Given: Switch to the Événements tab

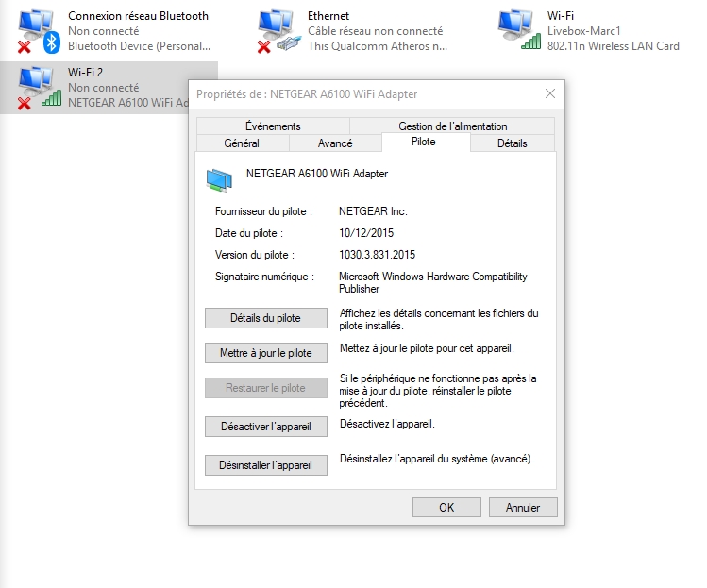Looking at the screenshot, I should tap(273, 126).
